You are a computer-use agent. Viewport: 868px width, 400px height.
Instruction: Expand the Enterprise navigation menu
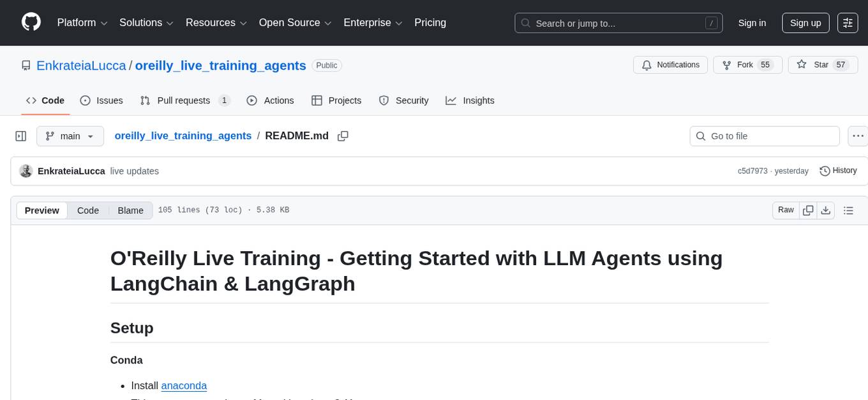click(373, 22)
